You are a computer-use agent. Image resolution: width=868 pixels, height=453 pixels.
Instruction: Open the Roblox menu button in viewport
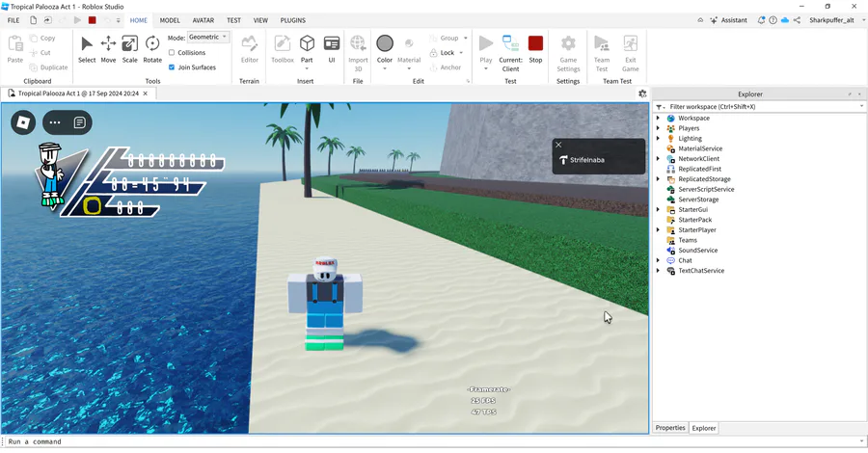coord(23,122)
